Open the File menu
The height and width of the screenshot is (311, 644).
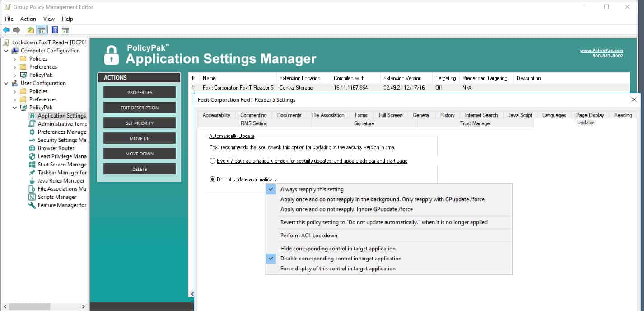(9, 19)
